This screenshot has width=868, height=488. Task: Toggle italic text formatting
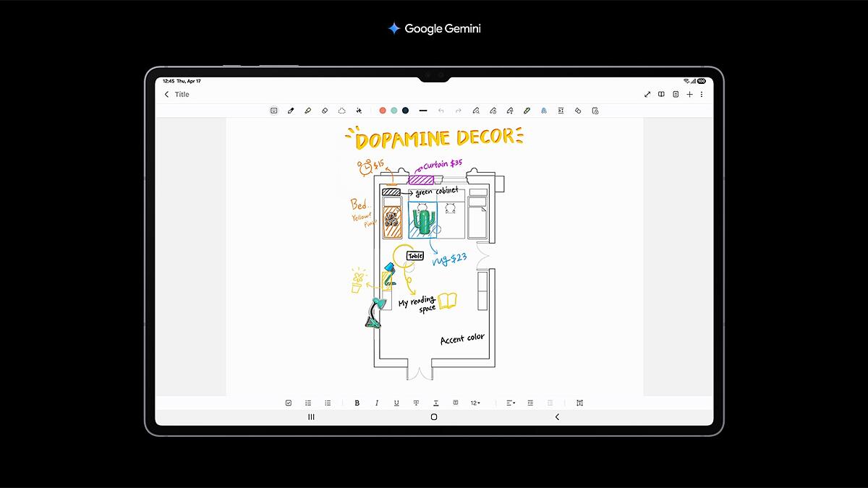pos(377,403)
